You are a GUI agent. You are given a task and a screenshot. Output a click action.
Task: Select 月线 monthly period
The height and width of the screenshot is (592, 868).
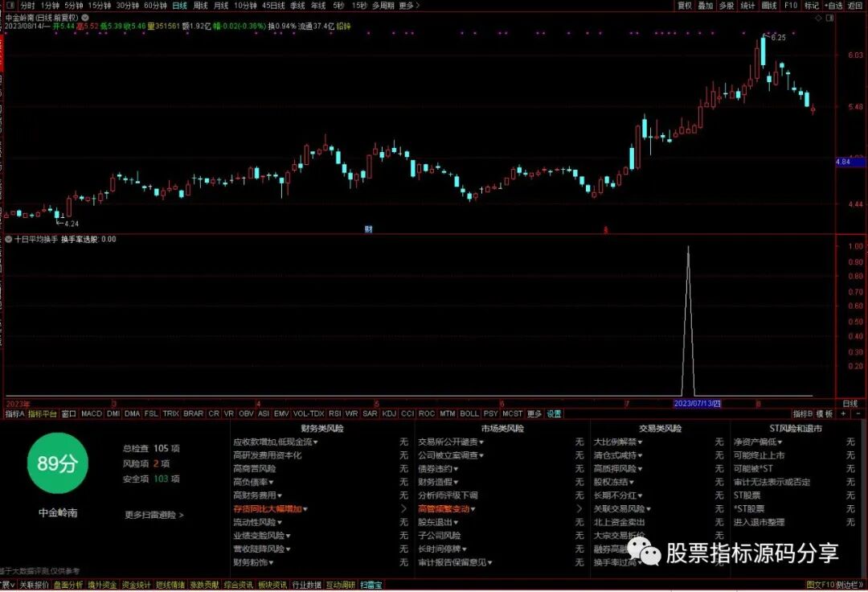221,6
